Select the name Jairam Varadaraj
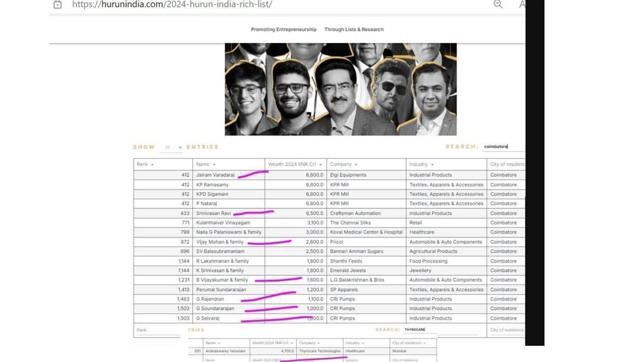Viewport: 644px width, 362px height. click(x=215, y=175)
